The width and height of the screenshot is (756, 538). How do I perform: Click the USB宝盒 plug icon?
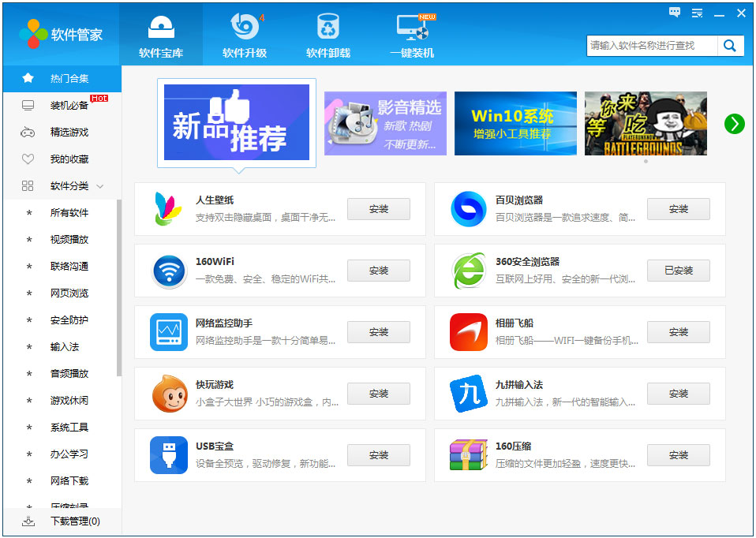(x=169, y=455)
